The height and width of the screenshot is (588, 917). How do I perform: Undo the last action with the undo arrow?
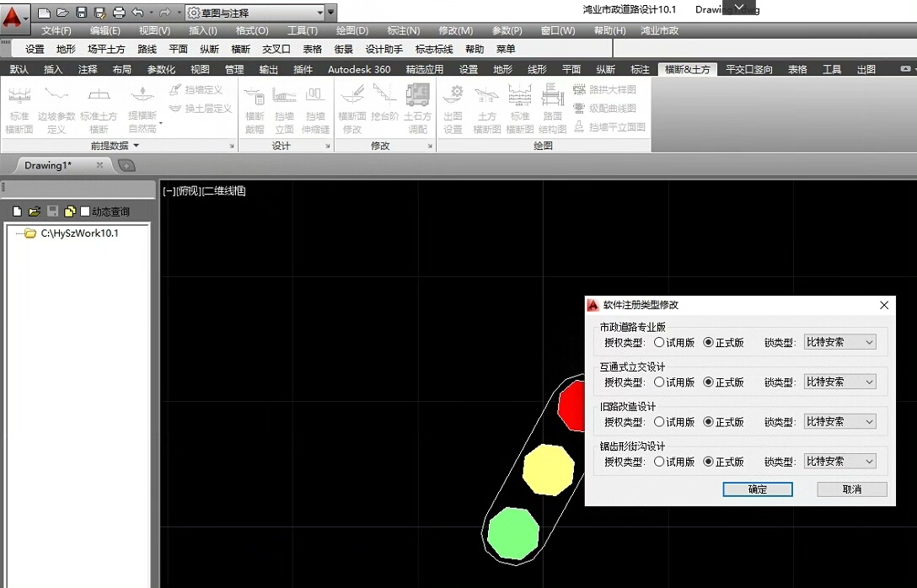point(138,13)
